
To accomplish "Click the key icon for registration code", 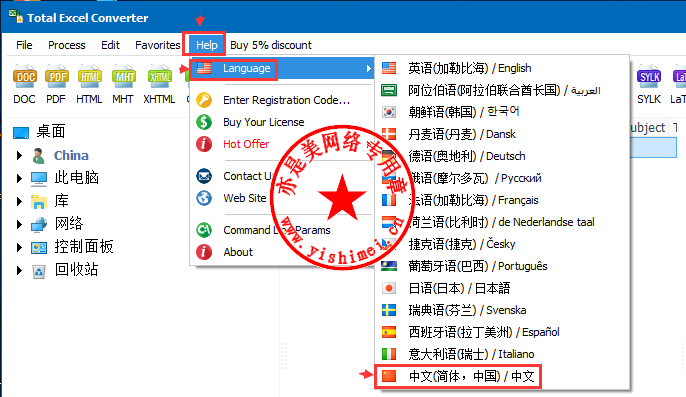I will 204,100.
